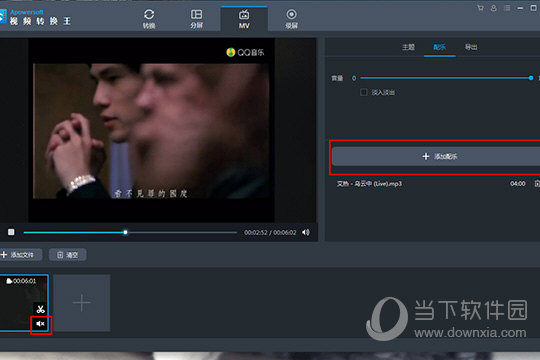
Task: Adjust the music volume slider
Action: (x=447, y=78)
